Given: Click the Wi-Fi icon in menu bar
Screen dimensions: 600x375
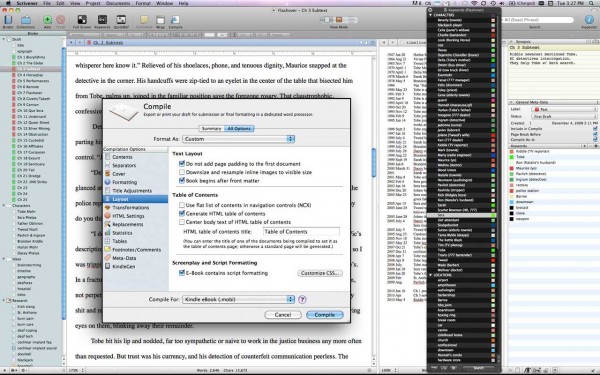Looking at the screenshot, I should point(474,3).
